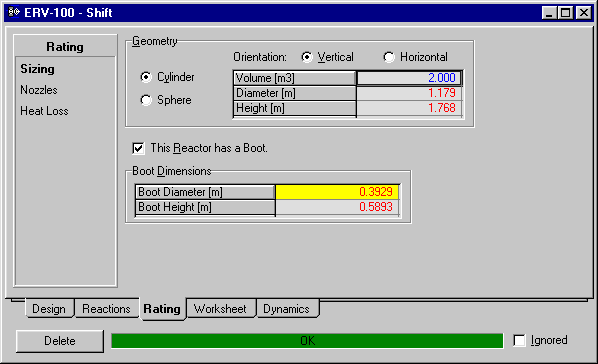
Task: Click the Boot Diameter field 0.3929
Action: pyautogui.click(x=337, y=192)
